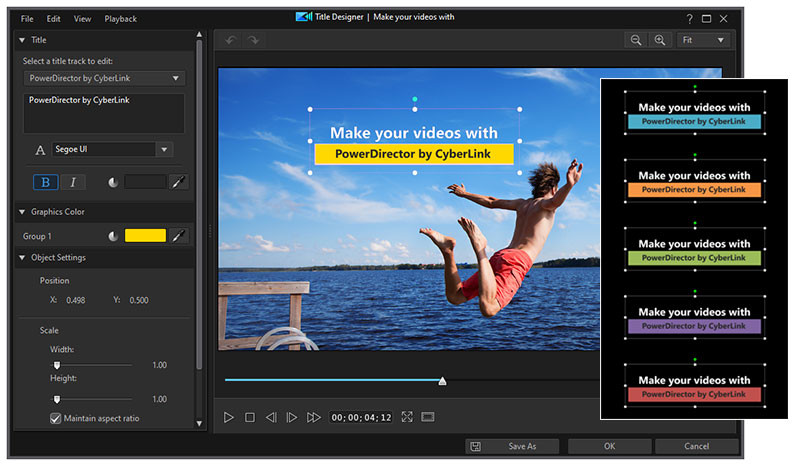Uncheck Maintain aspect ratio checkbox
Viewport: 800px width, 467px height.
[x=56, y=418]
